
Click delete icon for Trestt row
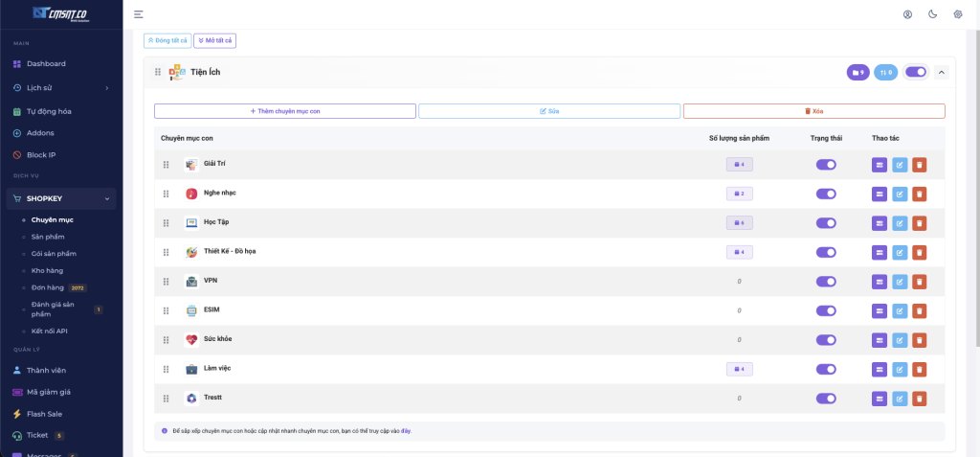click(920, 399)
